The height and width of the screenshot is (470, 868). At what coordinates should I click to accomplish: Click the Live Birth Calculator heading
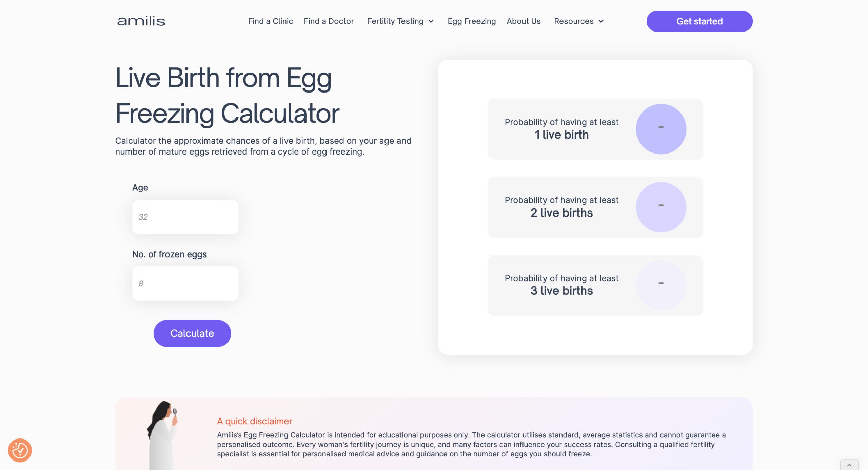point(227,95)
